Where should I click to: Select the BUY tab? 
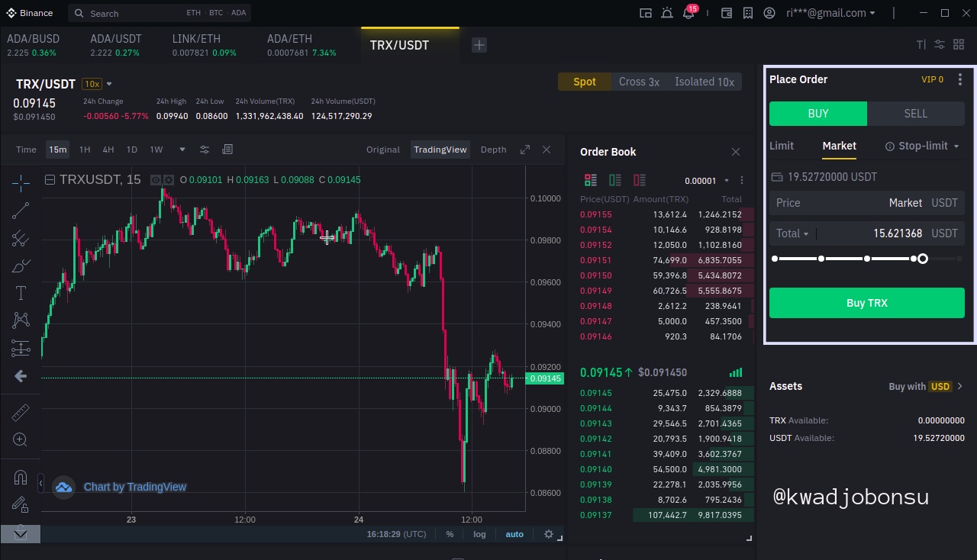coord(818,114)
